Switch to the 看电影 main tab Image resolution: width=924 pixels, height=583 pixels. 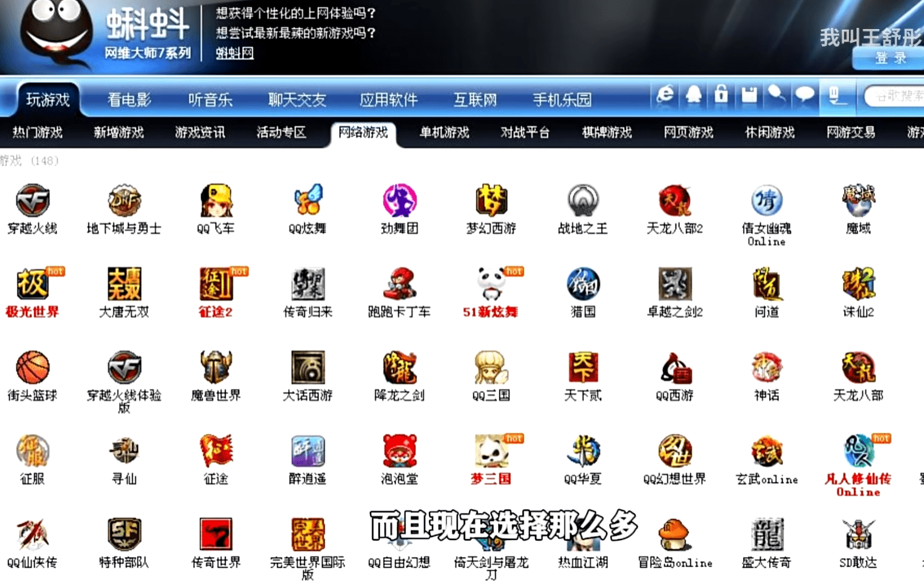129,99
